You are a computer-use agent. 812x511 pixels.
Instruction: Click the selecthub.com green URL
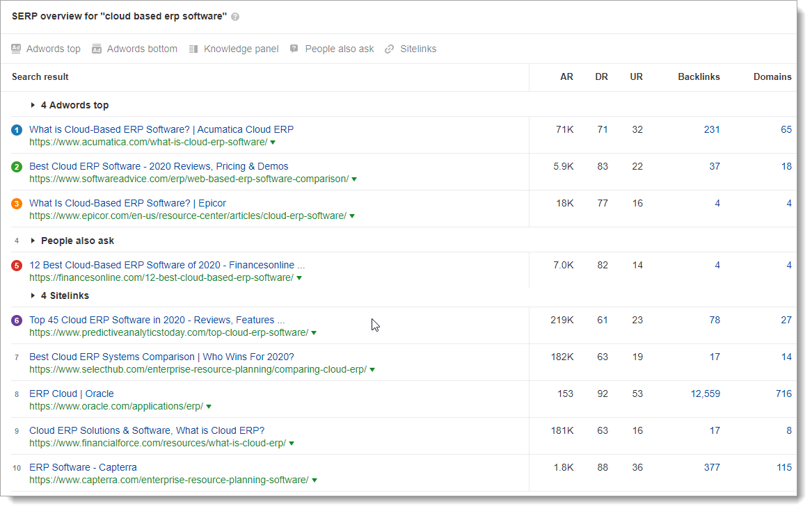(198, 369)
